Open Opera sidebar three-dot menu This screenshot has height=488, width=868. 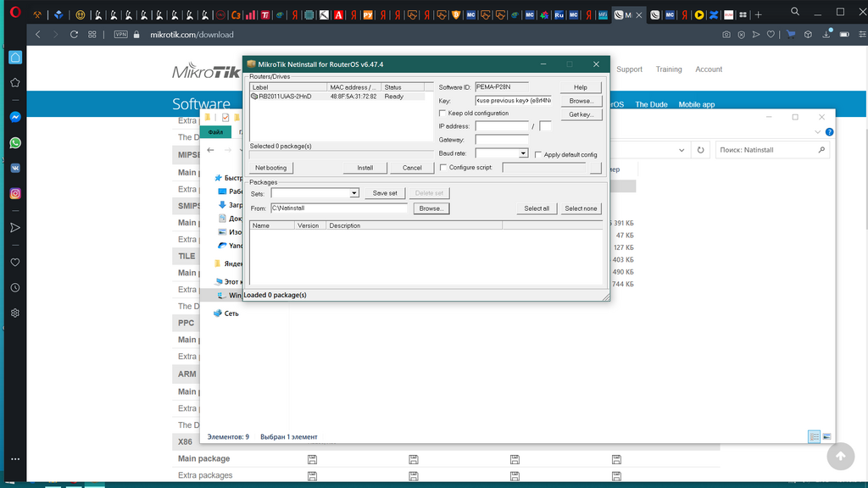[x=15, y=458]
